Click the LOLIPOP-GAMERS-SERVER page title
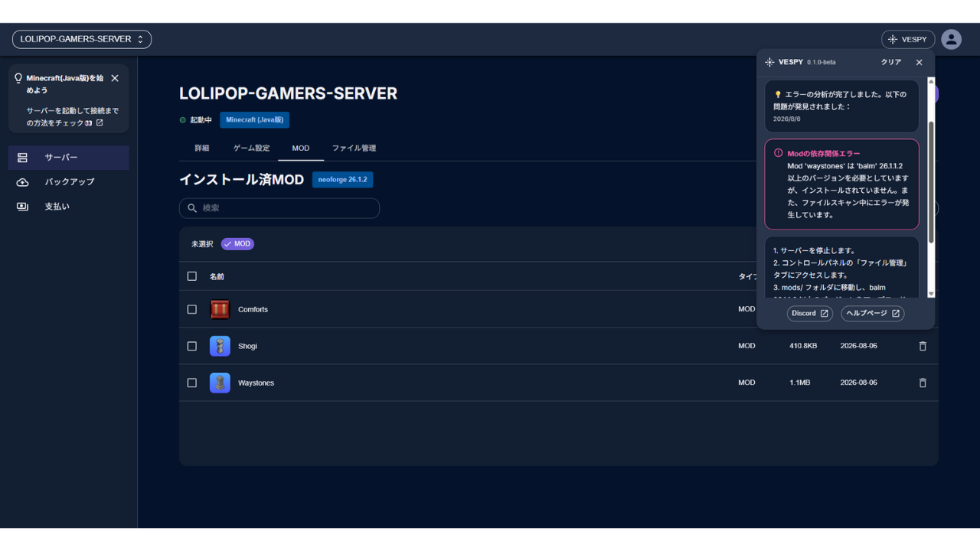The image size is (980, 551). (x=288, y=93)
